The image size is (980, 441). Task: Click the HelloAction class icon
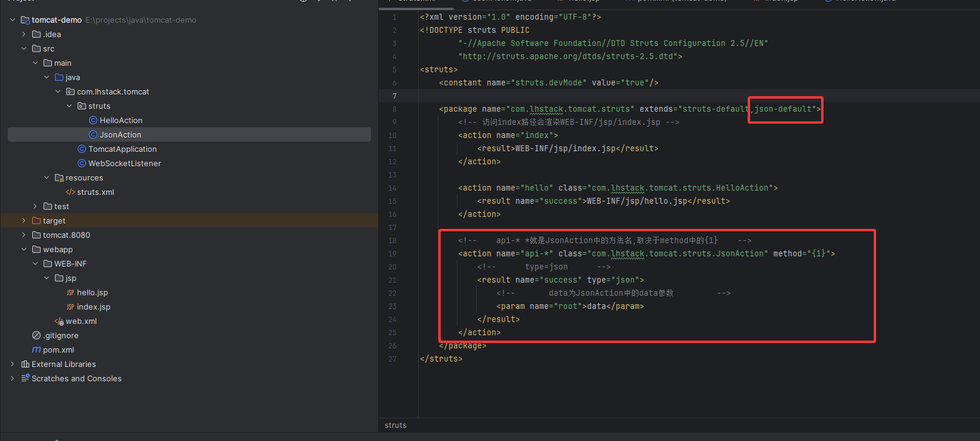pyautogui.click(x=93, y=120)
